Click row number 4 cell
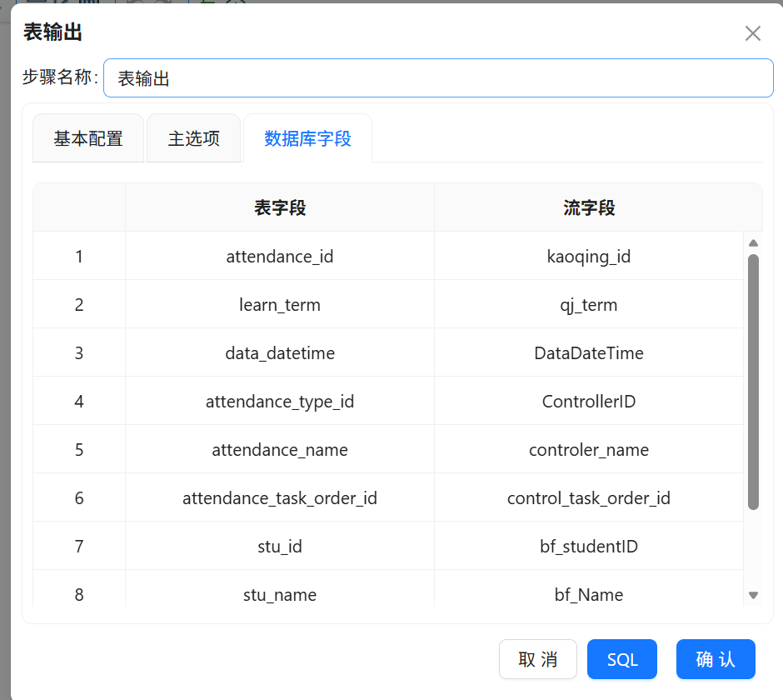Viewport: 783px width, 700px height. pos(79,401)
